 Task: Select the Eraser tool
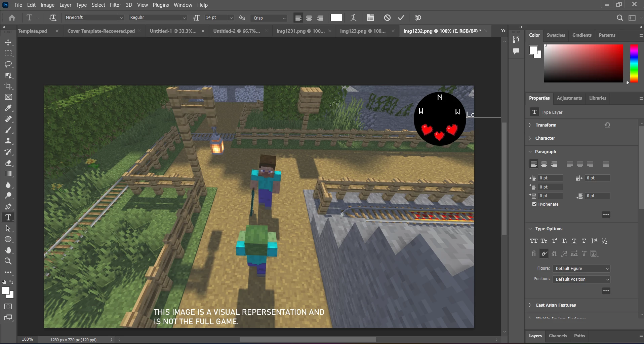8,163
